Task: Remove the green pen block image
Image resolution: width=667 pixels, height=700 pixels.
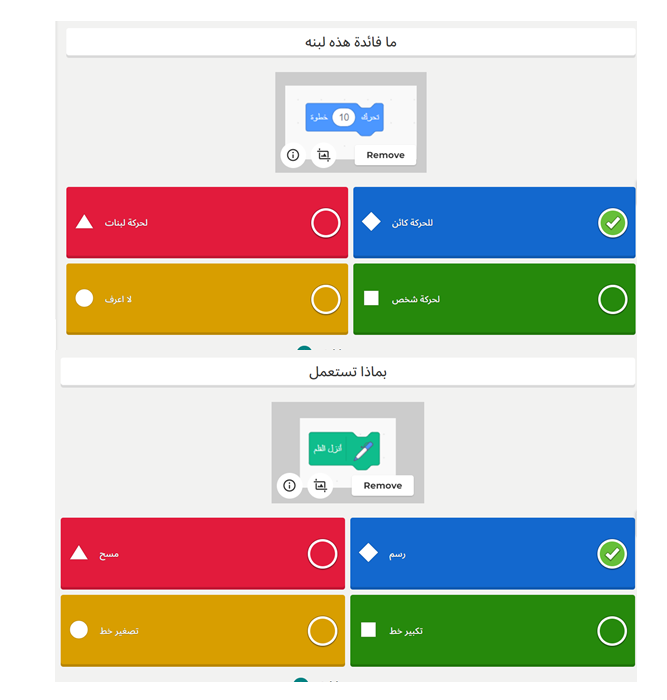Action: coord(382,485)
